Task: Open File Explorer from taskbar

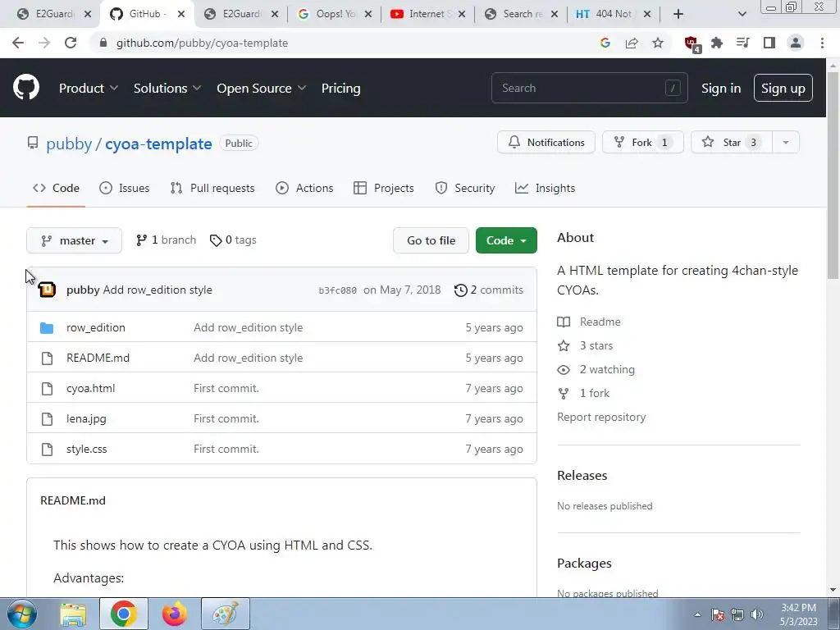Action: pyautogui.click(x=73, y=614)
